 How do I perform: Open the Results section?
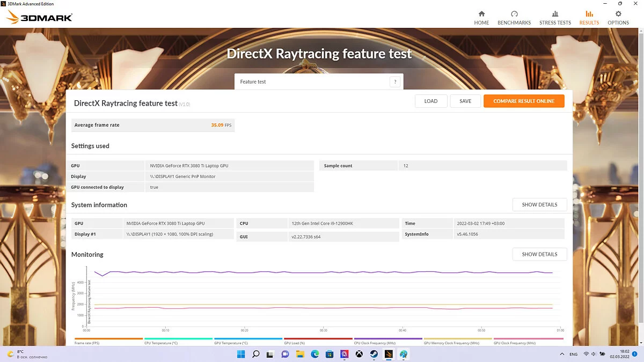pos(589,18)
